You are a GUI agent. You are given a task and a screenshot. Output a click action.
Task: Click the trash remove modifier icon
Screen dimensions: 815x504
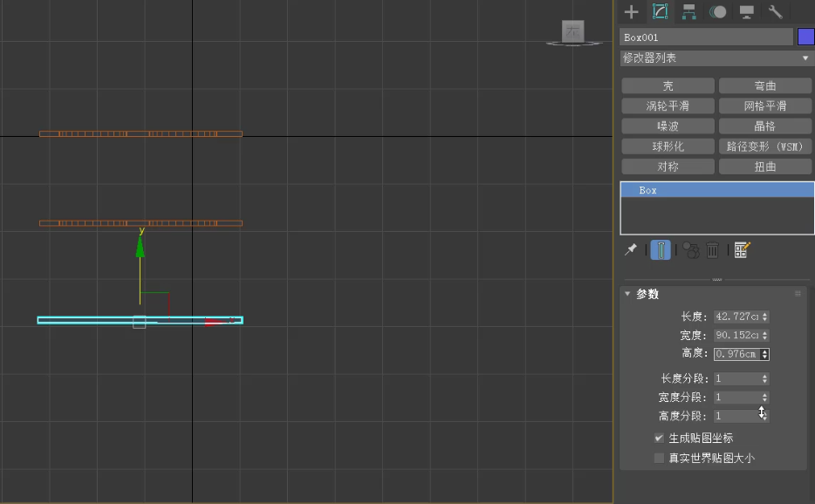713,250
